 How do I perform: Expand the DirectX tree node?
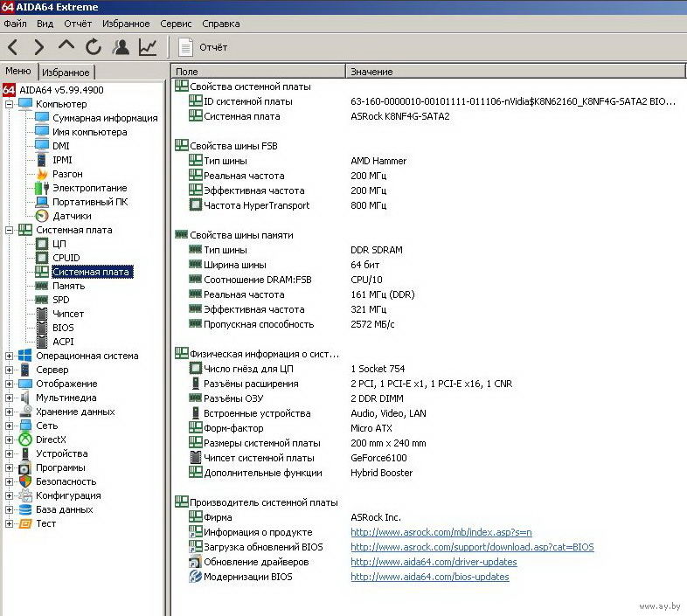pyautogui.click(x=10, y=440)
